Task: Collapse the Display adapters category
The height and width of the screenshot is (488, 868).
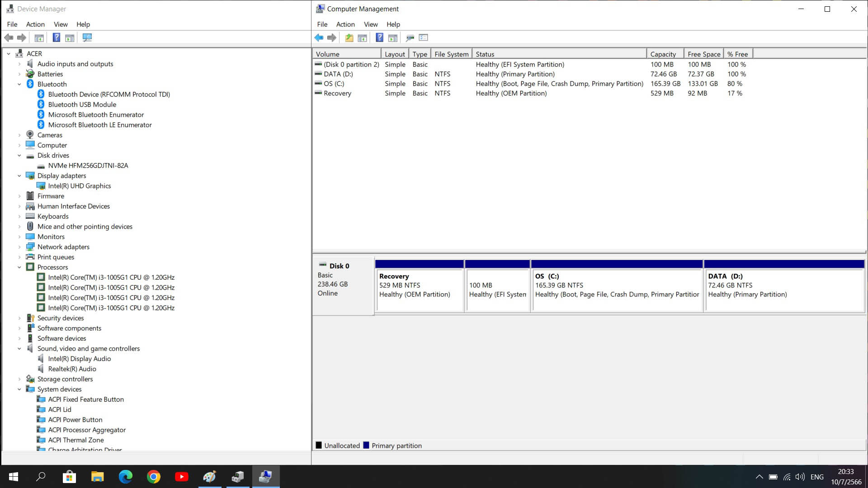Action: tap(19, 176)
